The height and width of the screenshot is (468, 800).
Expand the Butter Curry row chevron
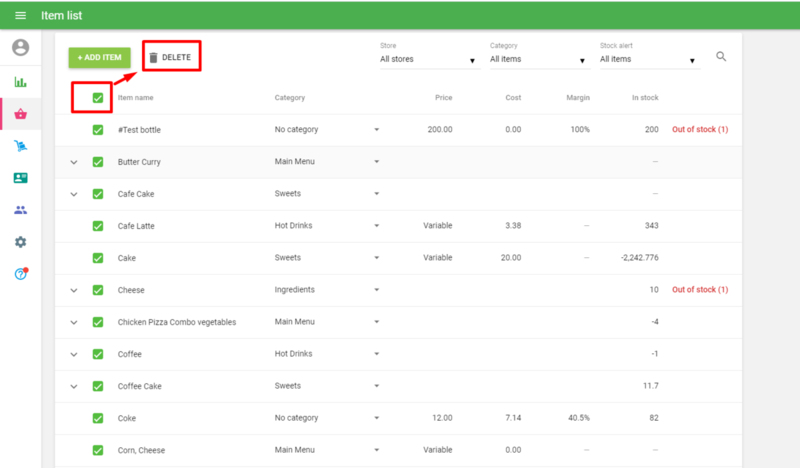click(x=73, y=162)
